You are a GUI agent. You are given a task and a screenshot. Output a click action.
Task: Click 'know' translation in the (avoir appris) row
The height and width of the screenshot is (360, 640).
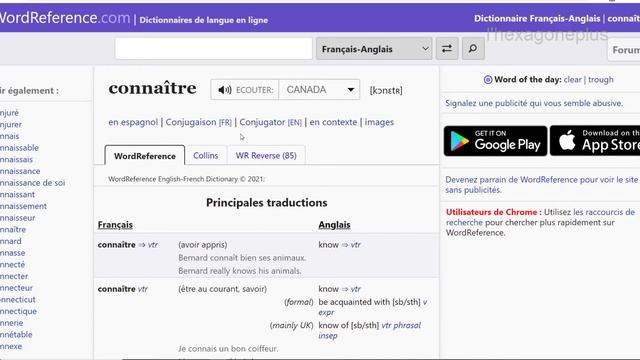point(329,245)
